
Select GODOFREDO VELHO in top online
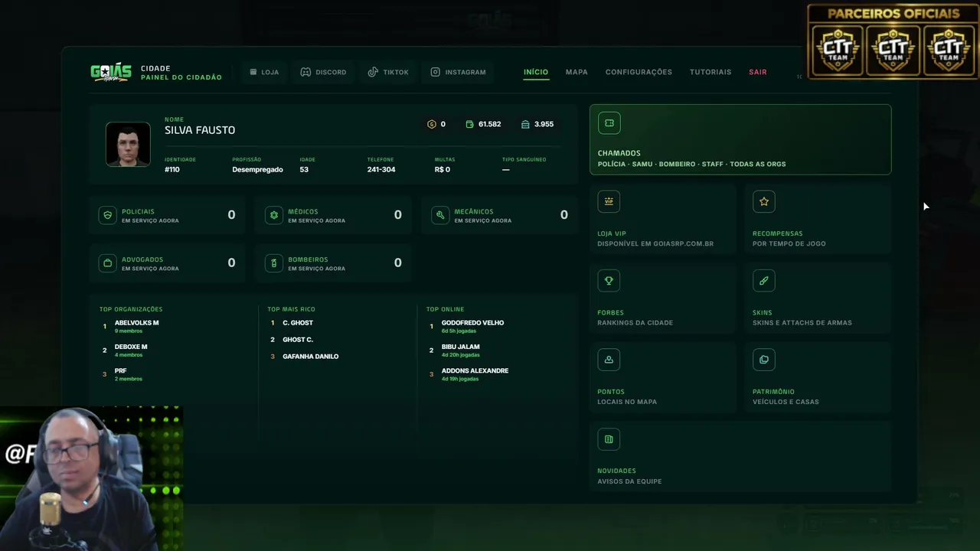472,323
